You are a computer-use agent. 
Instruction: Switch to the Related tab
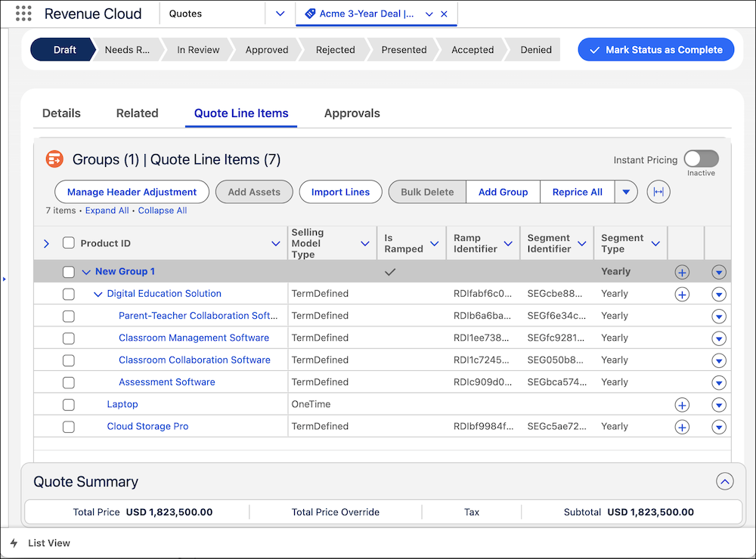coord(138,113)
